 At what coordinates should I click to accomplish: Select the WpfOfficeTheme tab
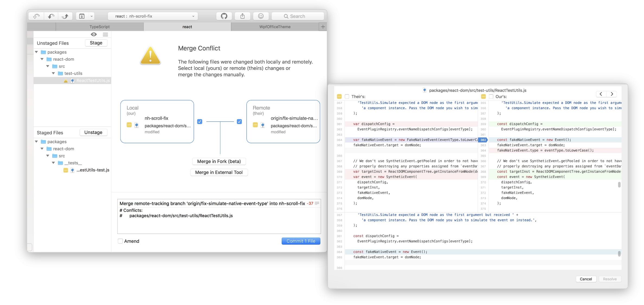pyautogui.click(x=275, y=26)
